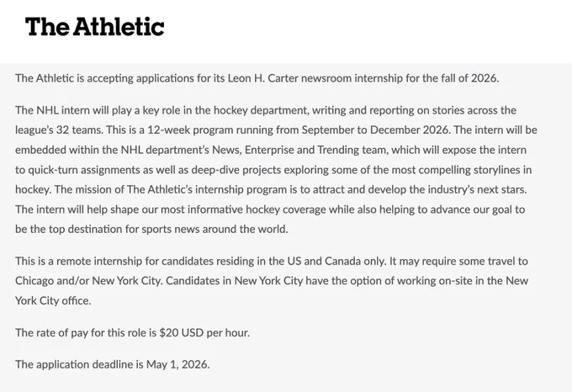
Task: Click the line mentioning quick-turn assignments
Action: (x=273, y=170)
